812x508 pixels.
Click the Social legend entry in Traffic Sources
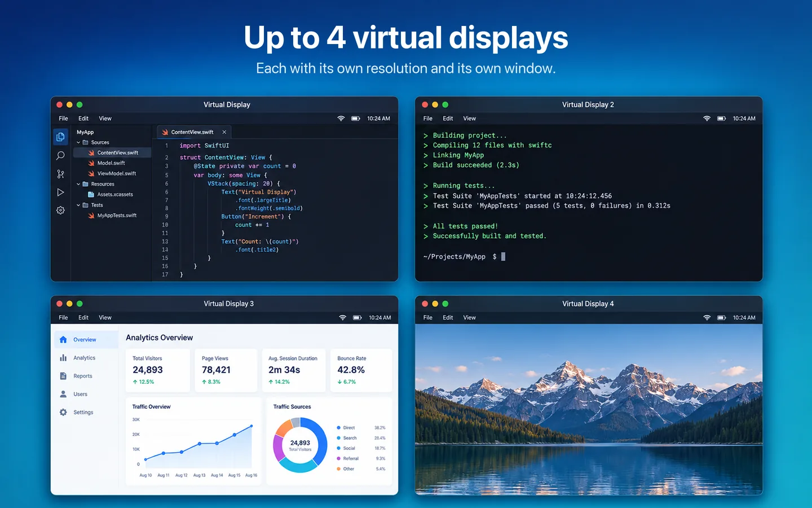361,448
